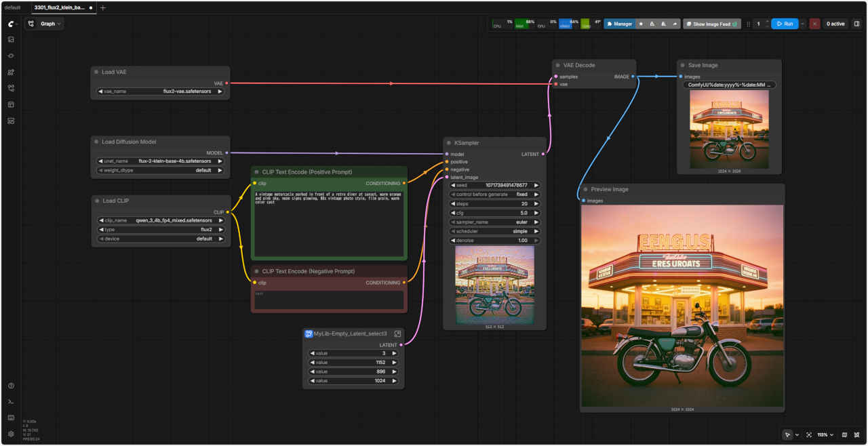
Task: Click the fit view icon
Action: (x=809, y=434)
